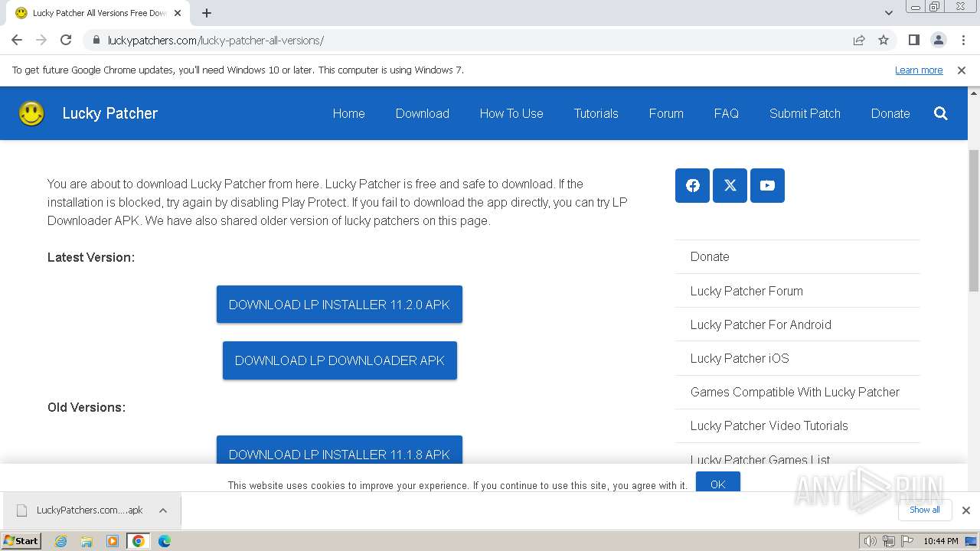Open Lucky Patcher iOS sidebar link
Viewport: 980px width, 551px height.
pyautogui.click(x=740, y=358)
